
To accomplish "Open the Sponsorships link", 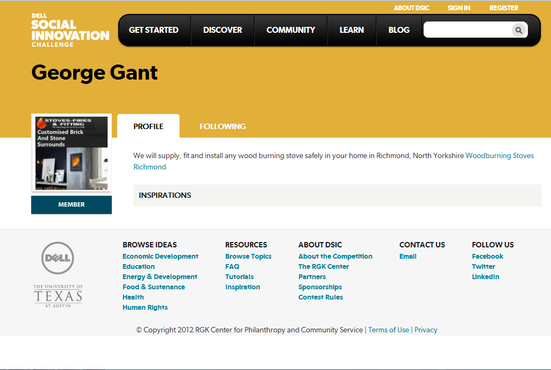I will [x=320, y=287].
